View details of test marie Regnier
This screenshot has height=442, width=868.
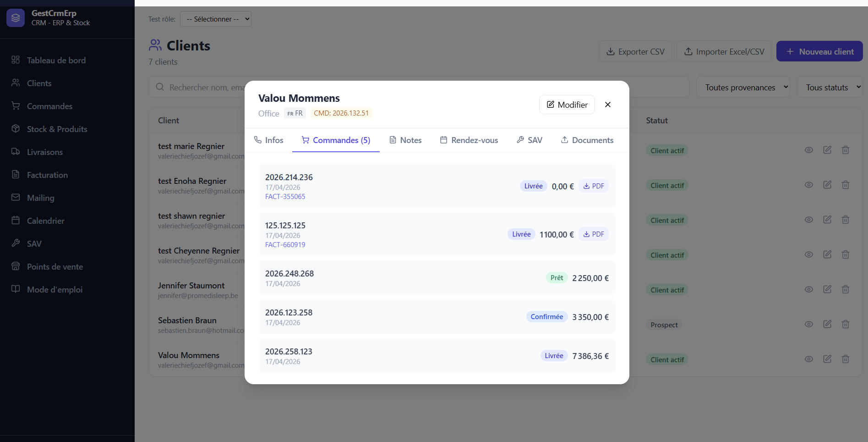point(809,150)
